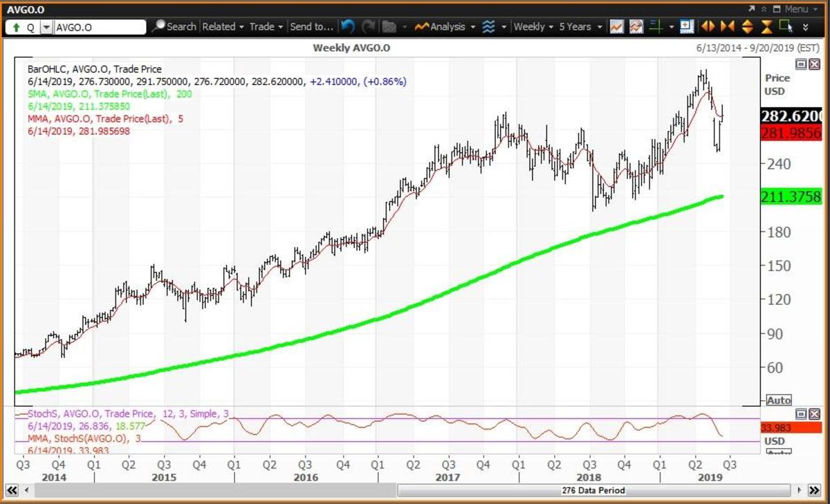Select the green rectangle selection pointer tool
Image resolution: width=830 pixels, height=504 pixels.
coord(786,27)
